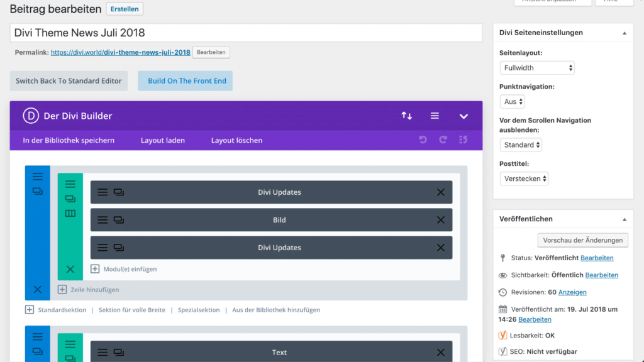Edit Sichtbarkeit via Bearbeiten link
This screenshot has width=644, height=362.
[x=601, y=275]
